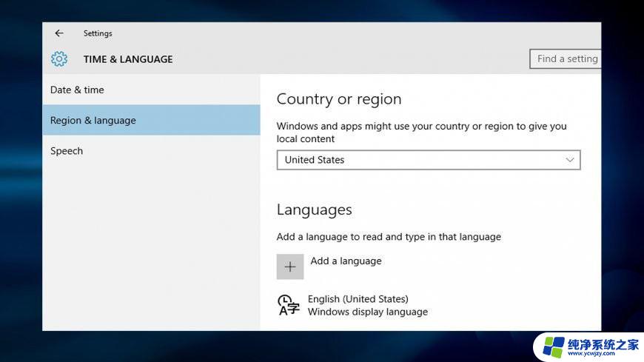Viewport: 644px width, 362px height.
Task: Open the United States country dropdown
Action: (x=429, y=160)
